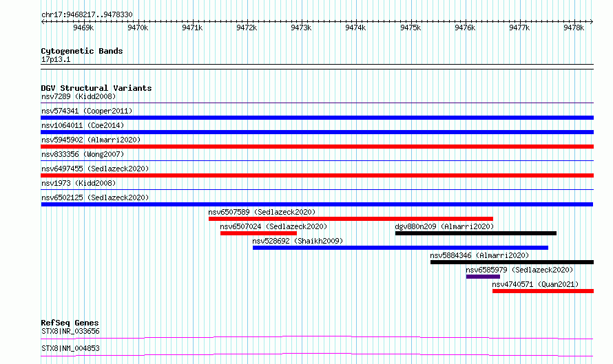Click the 9469k ruler tick label
Viewport: 613px width, 364px height.
pos(83,28)
